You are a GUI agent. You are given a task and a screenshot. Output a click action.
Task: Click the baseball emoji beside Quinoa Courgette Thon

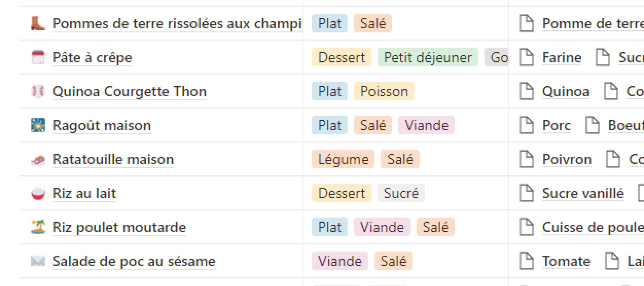[x=38, y=91]
